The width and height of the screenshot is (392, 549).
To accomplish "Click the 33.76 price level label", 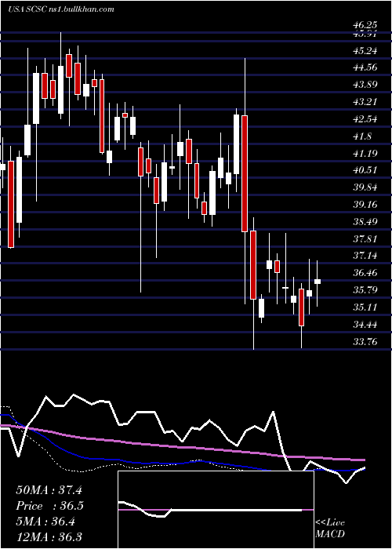I will [x=365, y=341].
